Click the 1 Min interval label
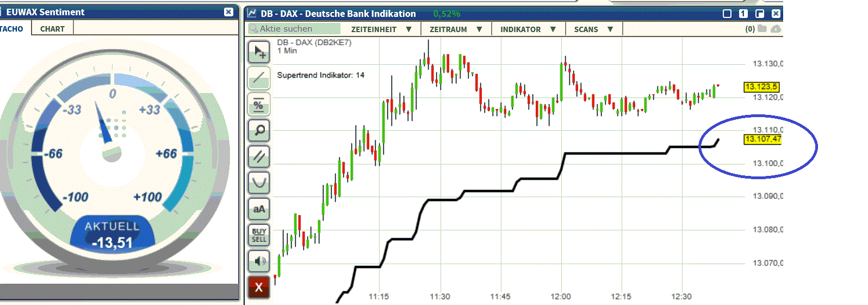868x305 pixels. [287, 51]
